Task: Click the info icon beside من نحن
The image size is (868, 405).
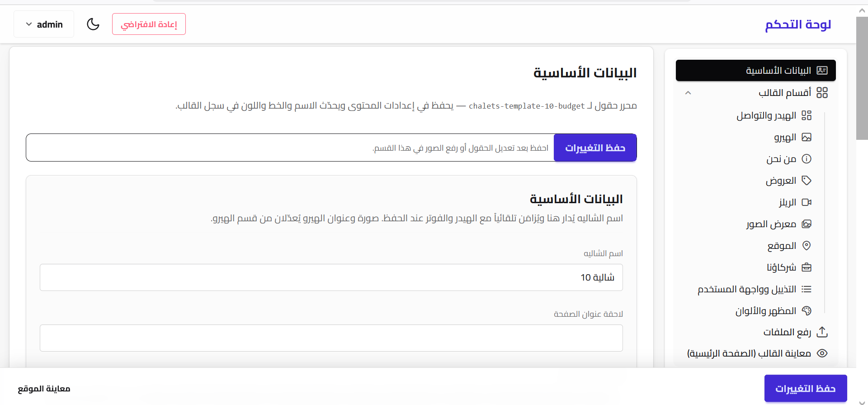Action: click(807, 159)
